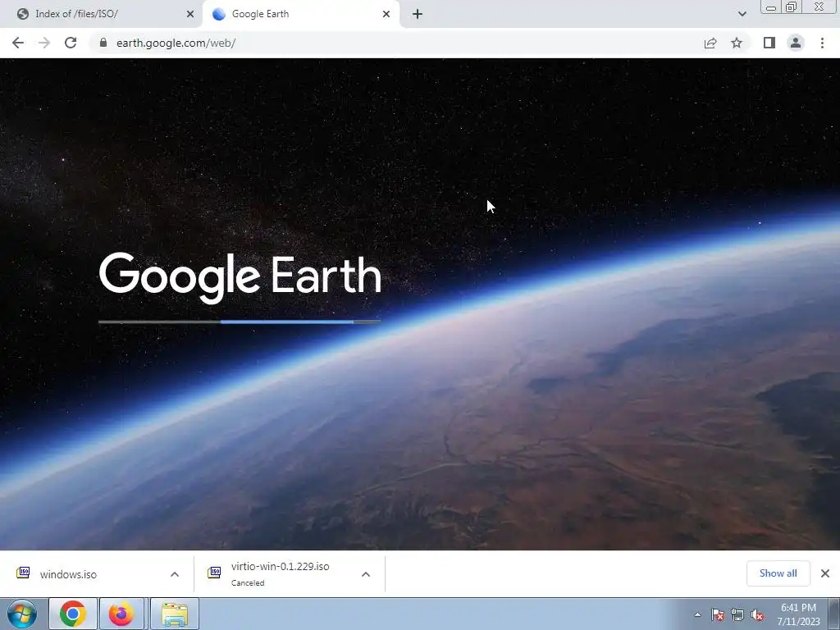The width and height of the screenshot is (840, 630).
Task: Switch to Index of /files/ISO/ tab
Action: click(102, 14)
